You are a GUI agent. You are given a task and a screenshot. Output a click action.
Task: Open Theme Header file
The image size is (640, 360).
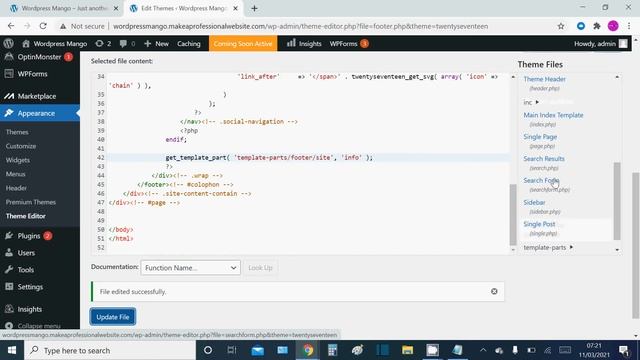(x=544, y=79)
